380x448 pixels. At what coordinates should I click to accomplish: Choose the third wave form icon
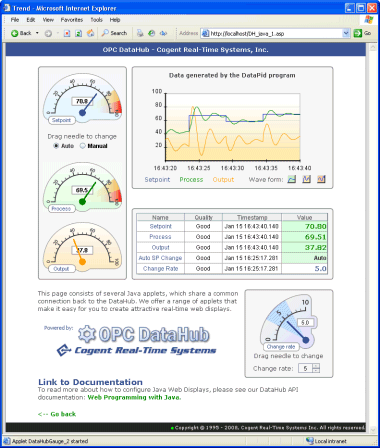click(x=321, y=179)
